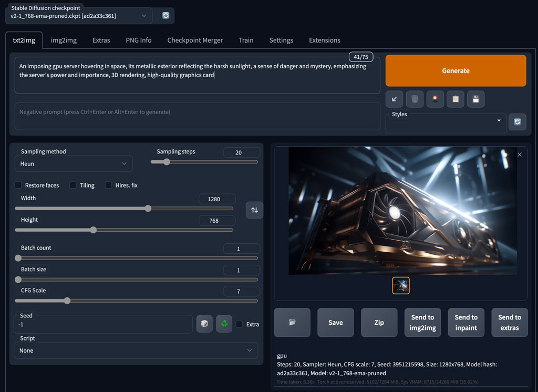Swap width and height values

click(x=254, y=210)
